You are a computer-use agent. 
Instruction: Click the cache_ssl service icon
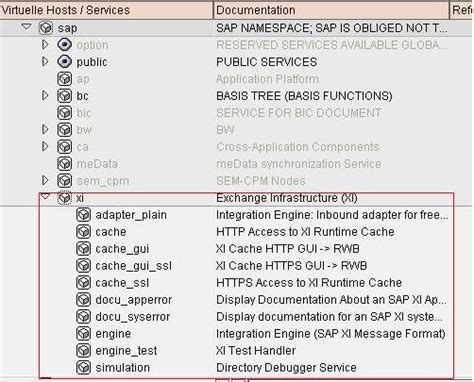(x=83, y=283)
